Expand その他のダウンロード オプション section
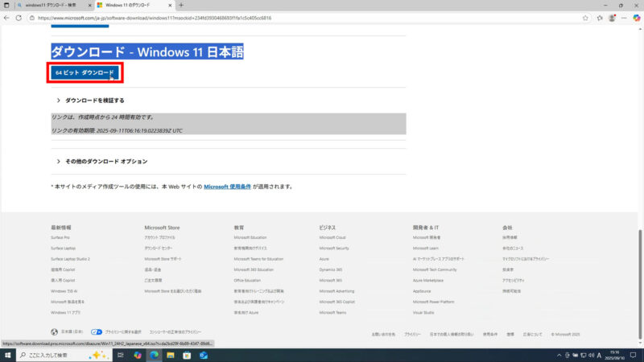 (x=105, y=162)
